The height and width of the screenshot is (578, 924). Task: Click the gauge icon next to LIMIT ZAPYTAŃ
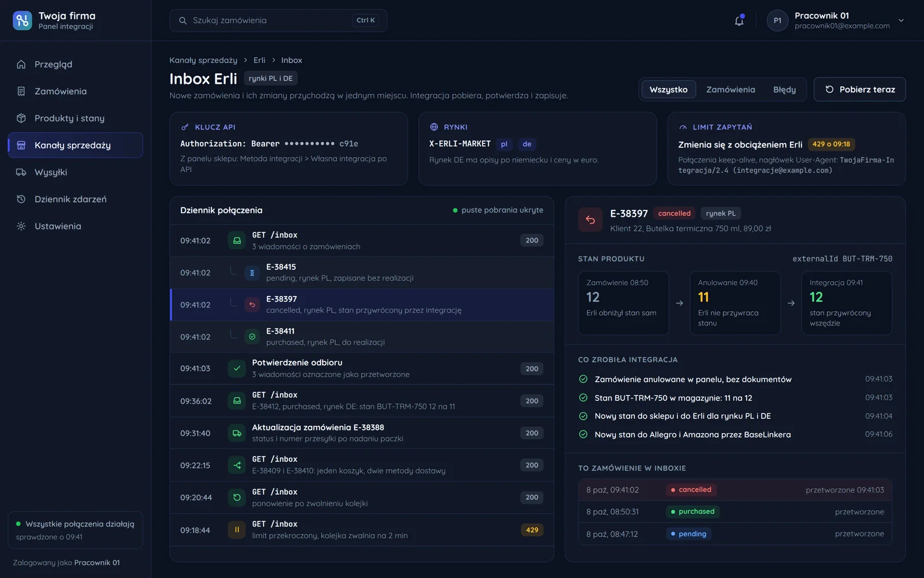coord(683,127)
